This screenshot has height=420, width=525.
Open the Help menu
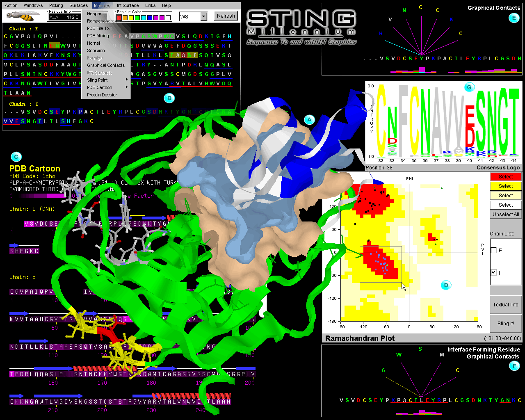point(167,5)
